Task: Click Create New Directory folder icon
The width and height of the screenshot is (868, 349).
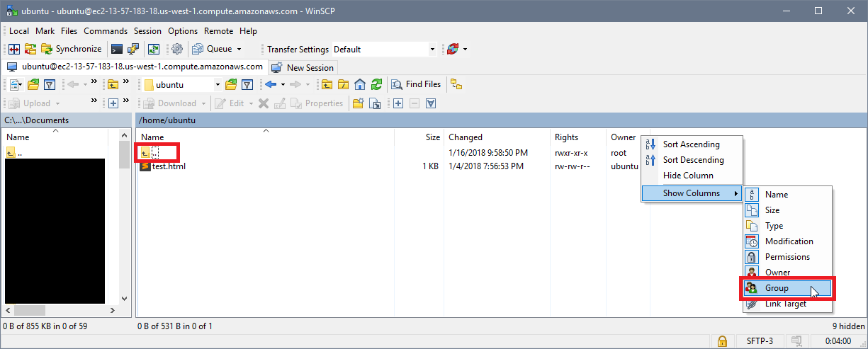Action: click(359, 103)
